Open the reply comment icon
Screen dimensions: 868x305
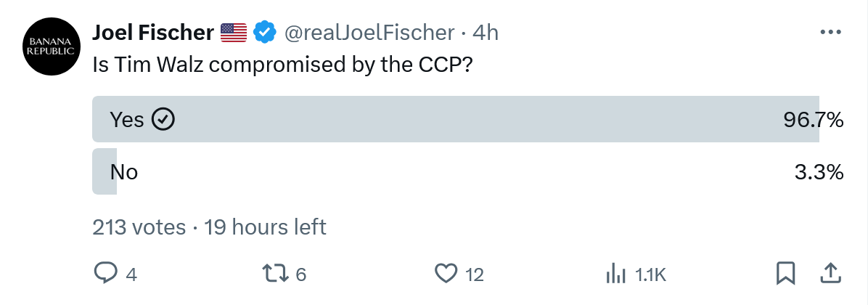click(106, 273)
